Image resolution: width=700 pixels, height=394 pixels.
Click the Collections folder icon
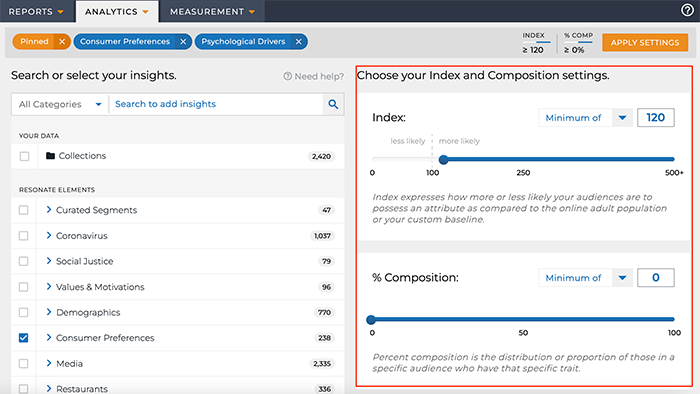point(50,156)
